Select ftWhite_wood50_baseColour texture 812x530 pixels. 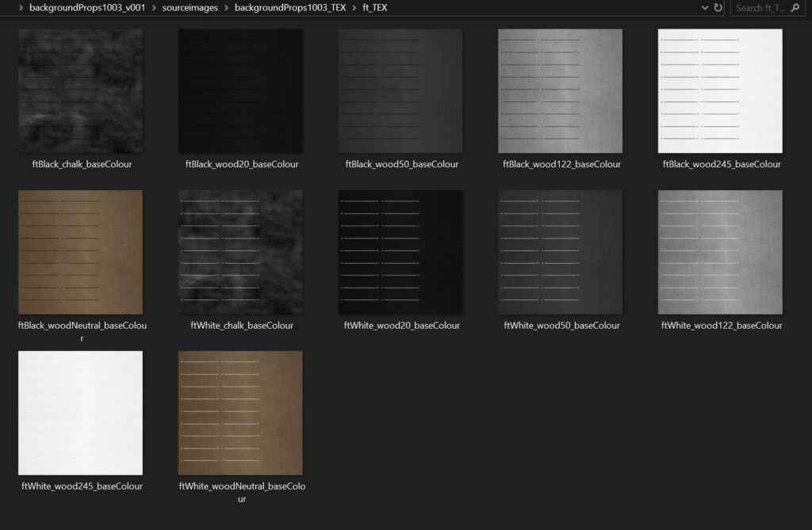coord(560,252)
